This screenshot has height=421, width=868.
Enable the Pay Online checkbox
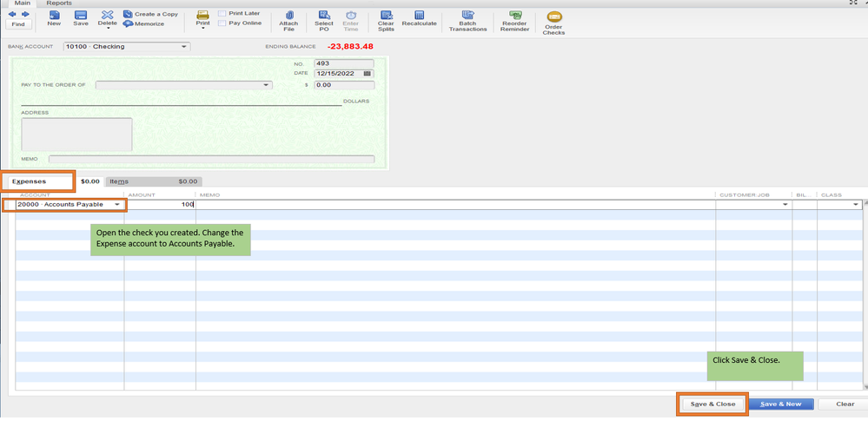222,23
